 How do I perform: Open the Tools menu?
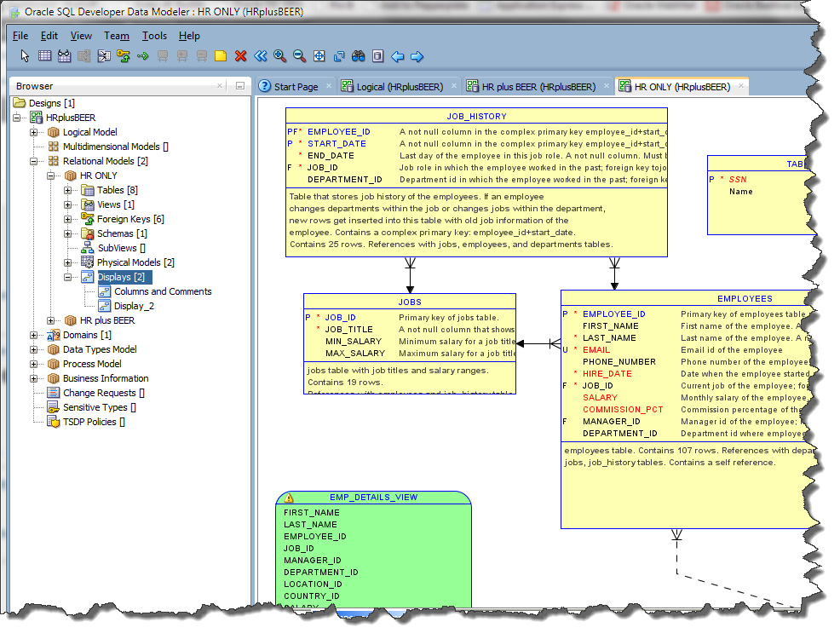(154, 35)
